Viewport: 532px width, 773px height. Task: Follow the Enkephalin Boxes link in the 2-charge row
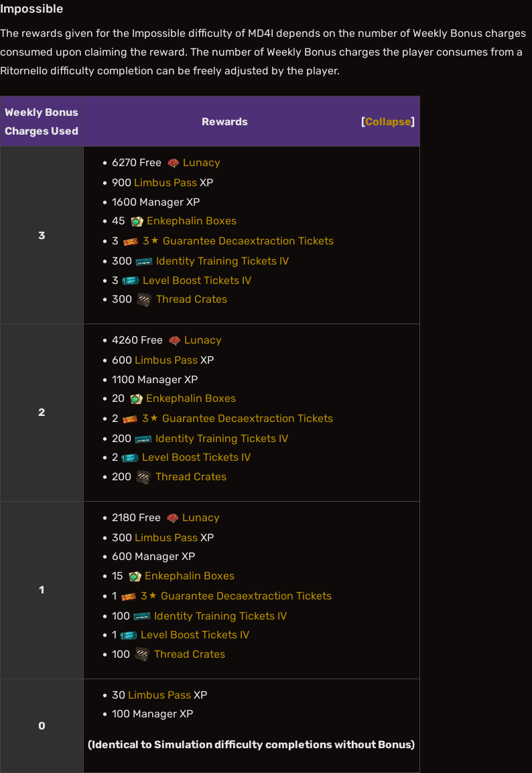pos(191,399)
